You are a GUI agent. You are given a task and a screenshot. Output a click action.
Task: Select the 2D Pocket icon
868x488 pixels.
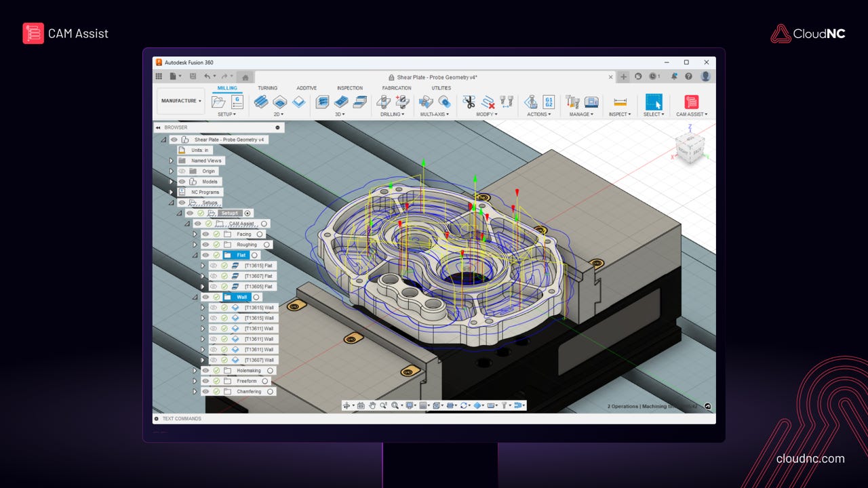click(x=279, y=102)
